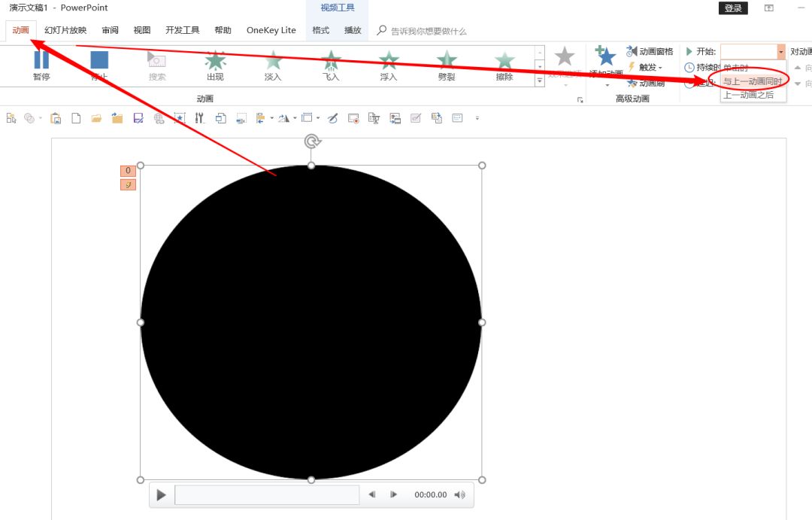The width and height of the screenshot is (812, 520).
Task: Select the 上一动画之后 start option
Action: [x=753, y=95]
